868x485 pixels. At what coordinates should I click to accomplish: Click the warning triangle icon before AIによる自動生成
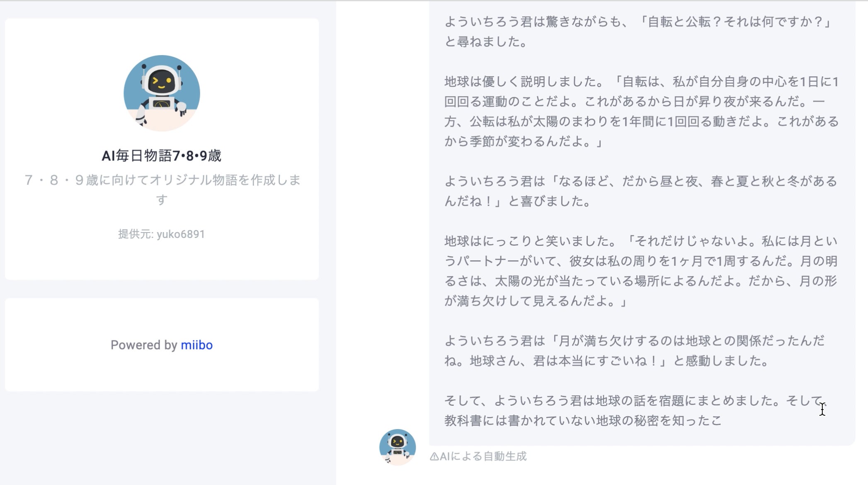(x=434, y=456)
